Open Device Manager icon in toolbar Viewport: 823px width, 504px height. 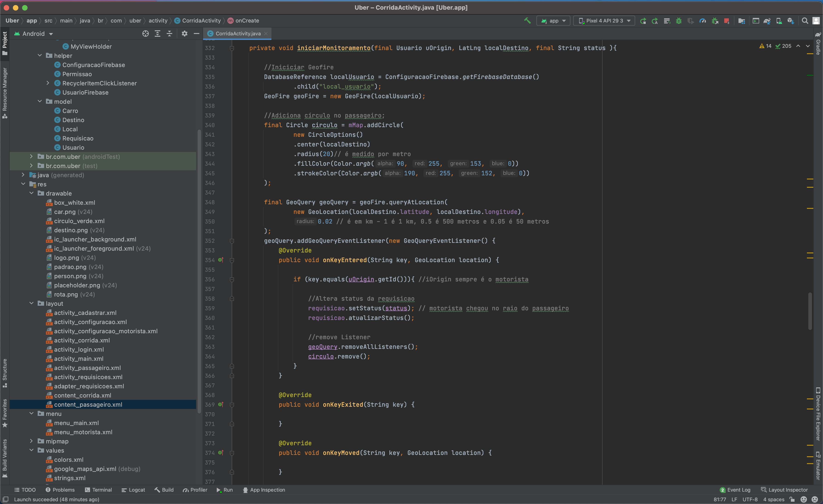point(779,21)
